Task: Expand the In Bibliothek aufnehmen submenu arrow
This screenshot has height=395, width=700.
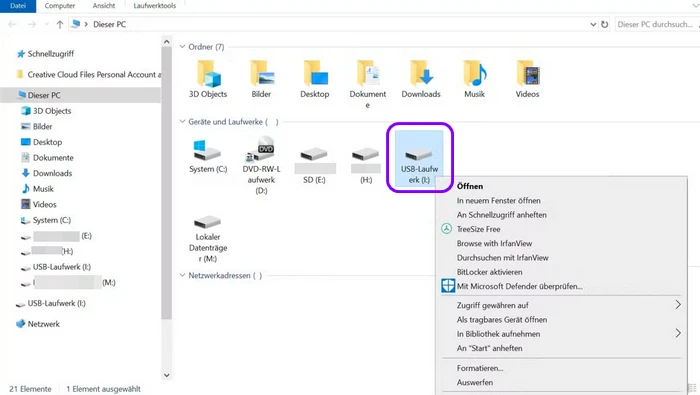Action: [678, 333]
